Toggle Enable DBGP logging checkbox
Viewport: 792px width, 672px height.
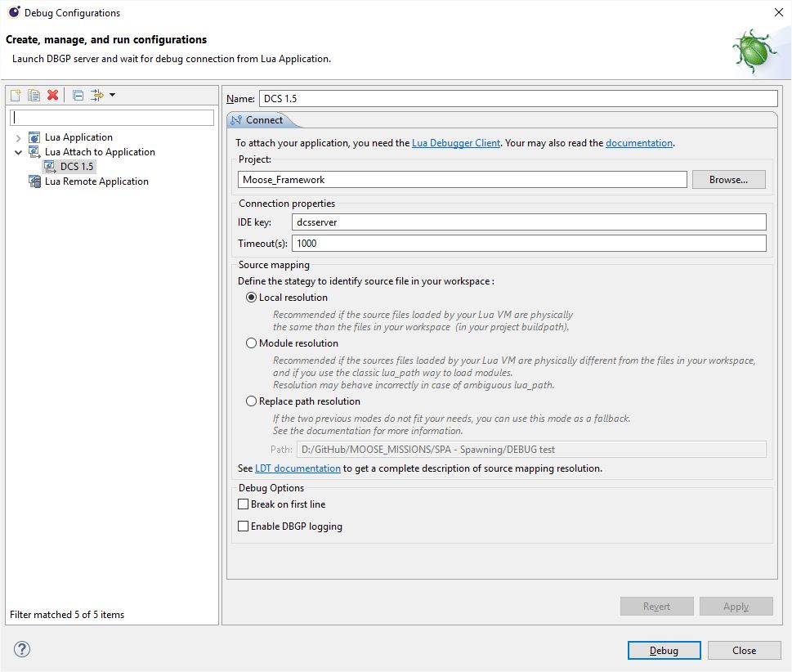coord(243,526)
